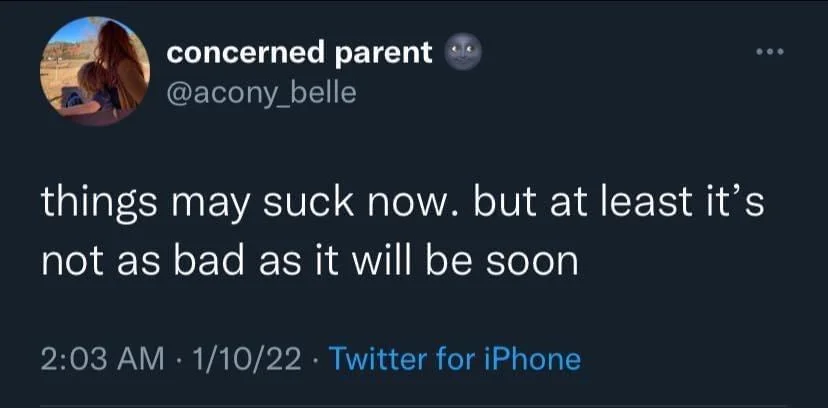The width and height of the screenshot is (828, 408).
Task: Click the "Twitter for iPhone" source link
Action: 454,357
